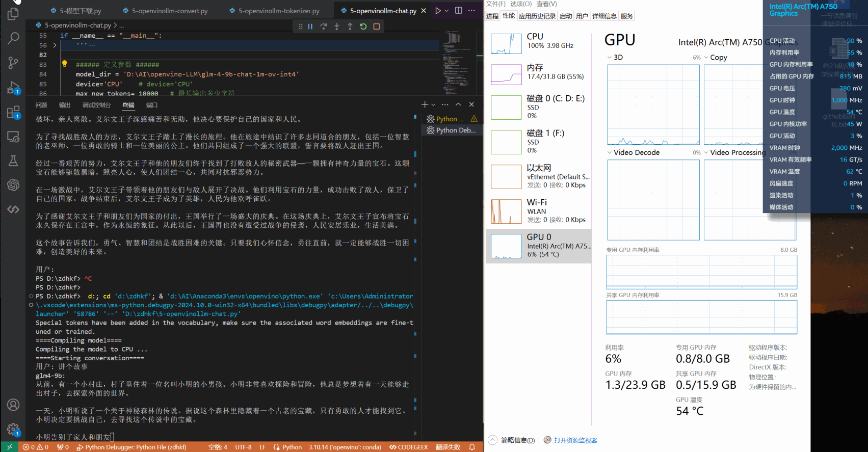The image size is (868, 452).
Task: Open the Explorer view in VS Code
Action: pos(13,14)
